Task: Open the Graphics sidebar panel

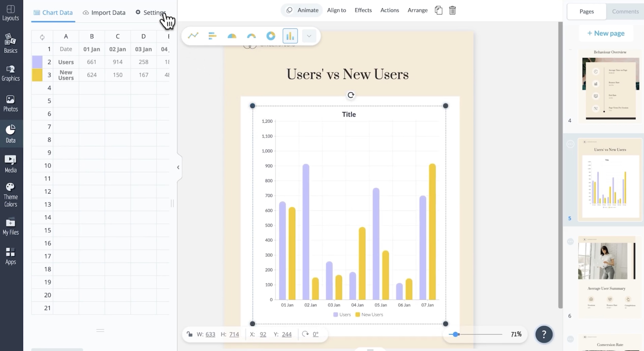Action: (10, 73)
